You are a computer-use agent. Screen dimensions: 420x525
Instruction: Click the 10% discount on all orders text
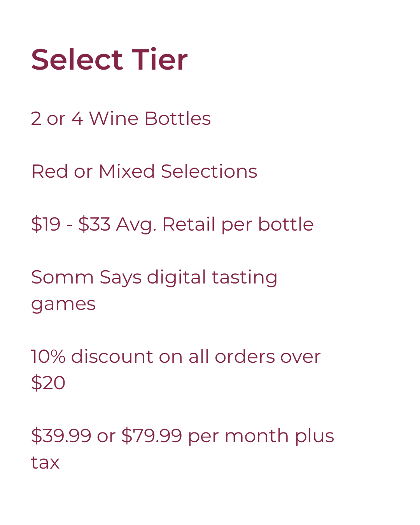pyautogui.click(x=176, y=357)
